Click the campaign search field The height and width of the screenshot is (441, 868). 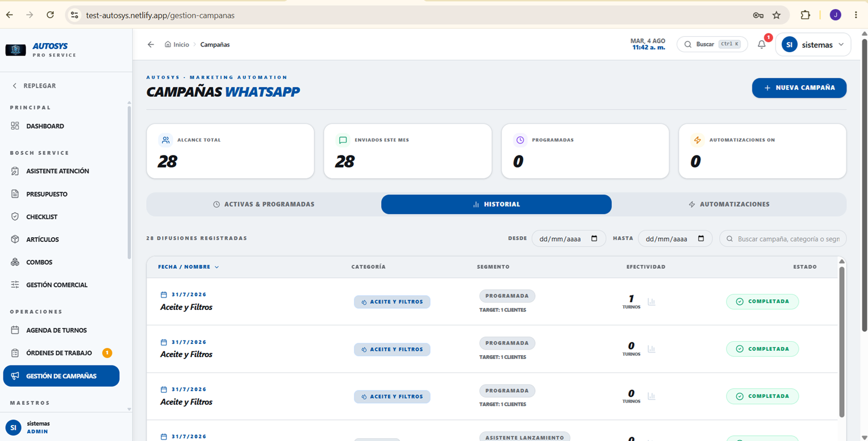pyautogui.click(x=783, y=239)
